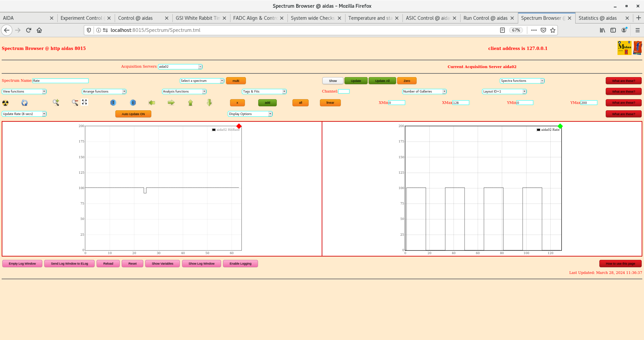
Task: Click the green left arrow icon
Action: click(152, 103)
